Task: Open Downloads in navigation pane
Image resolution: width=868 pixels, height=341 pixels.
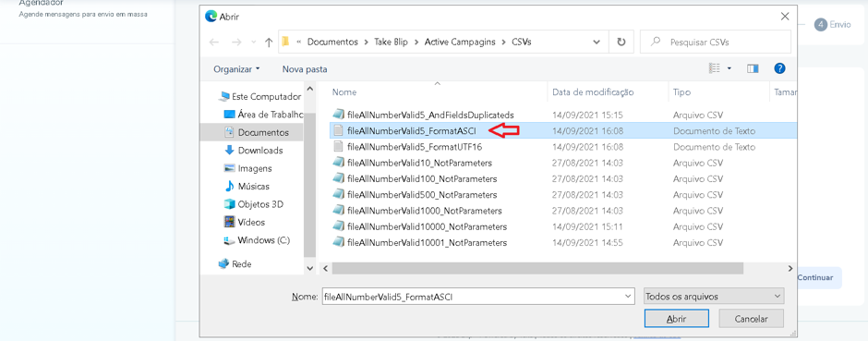Action: pyautogui.click(x=254, y=151)
